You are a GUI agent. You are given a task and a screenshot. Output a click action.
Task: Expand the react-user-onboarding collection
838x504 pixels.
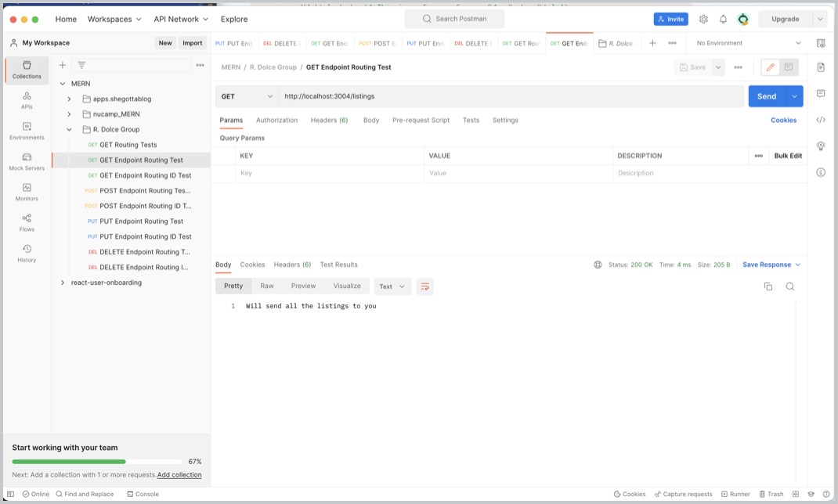(63, 283)
